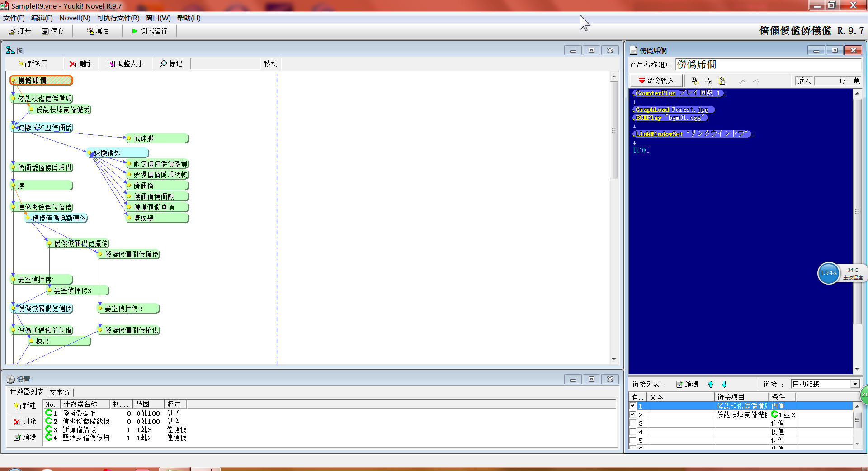868x471 pixels.
Task: Enable the checkbox for link row 4
Action: tap(633, 432)
